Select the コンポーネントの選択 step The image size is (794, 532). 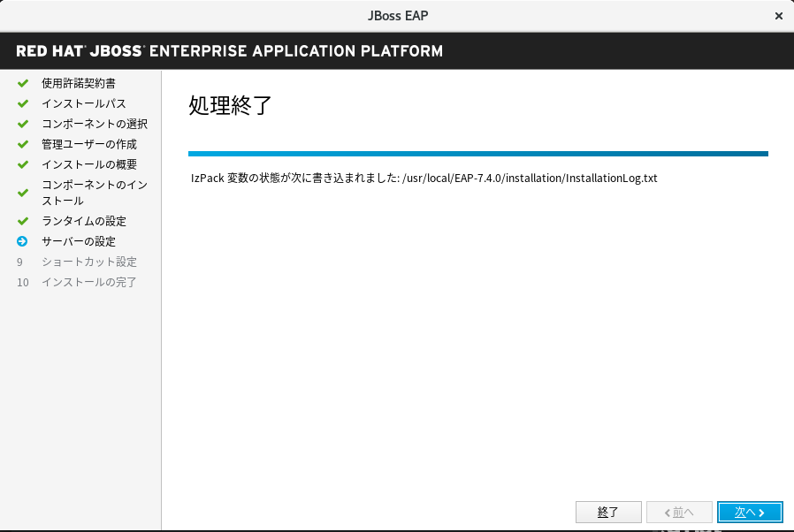tap(95, 124)
